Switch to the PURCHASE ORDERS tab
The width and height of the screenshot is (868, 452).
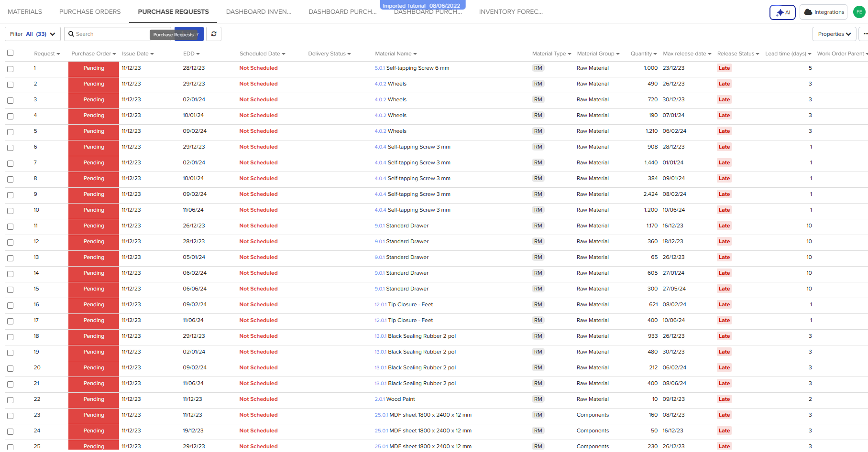click(89, 11)
